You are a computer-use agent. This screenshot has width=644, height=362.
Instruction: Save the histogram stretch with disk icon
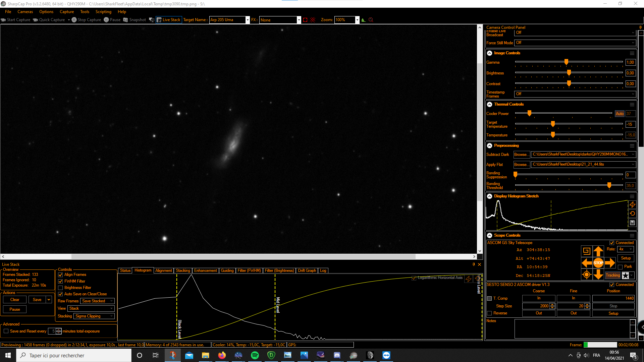[632, 223]
